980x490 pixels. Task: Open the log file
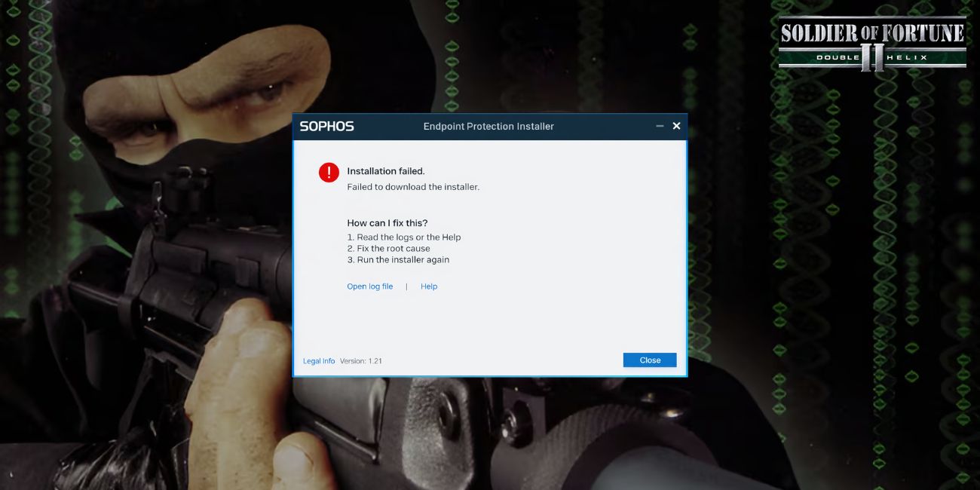(x=369, y=286)
